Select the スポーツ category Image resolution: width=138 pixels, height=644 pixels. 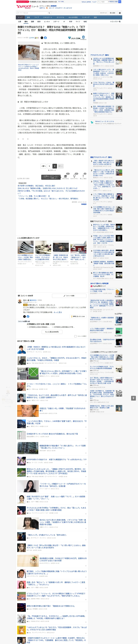[56, 21]
